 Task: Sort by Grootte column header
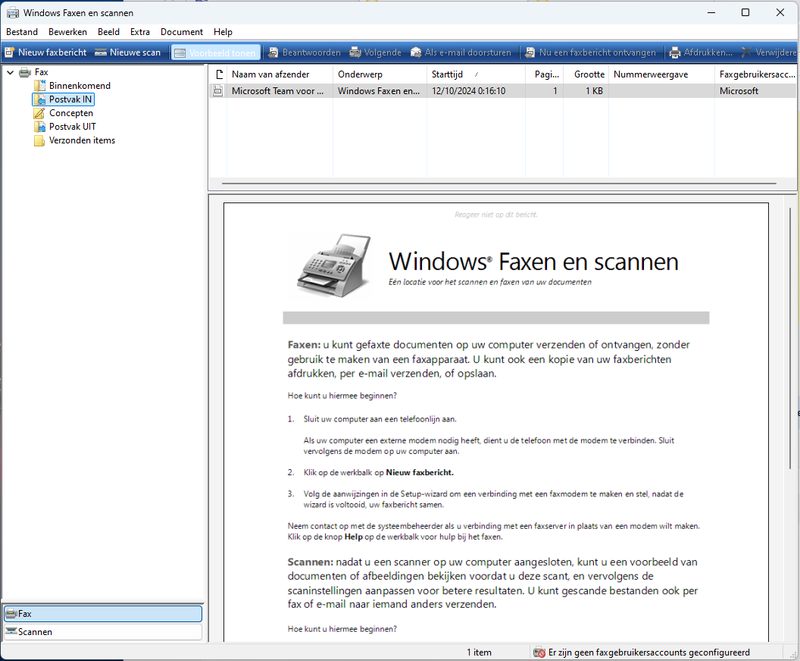[x=586, y=74]
